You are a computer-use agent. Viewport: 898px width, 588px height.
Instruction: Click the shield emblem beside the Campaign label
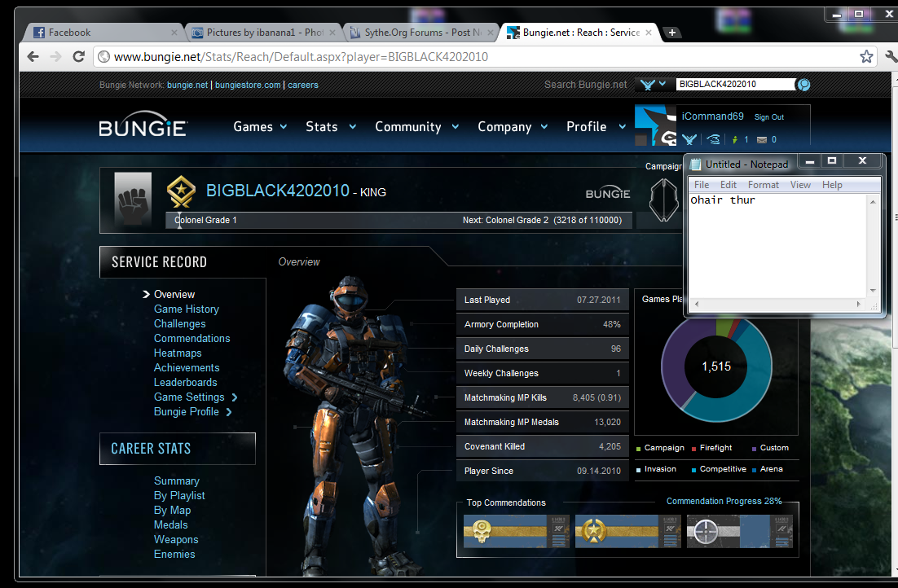[664, 200]
